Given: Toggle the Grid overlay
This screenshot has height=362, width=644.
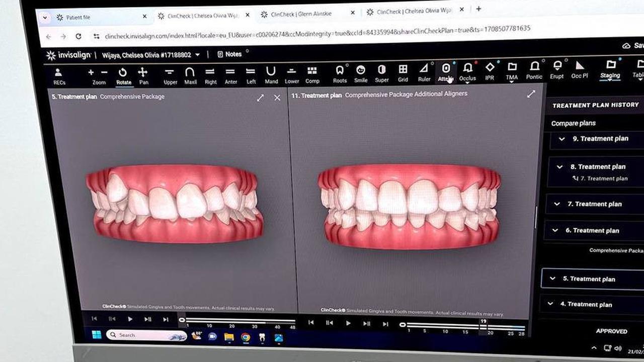Looking at the screenshot, I should point(403,73).
